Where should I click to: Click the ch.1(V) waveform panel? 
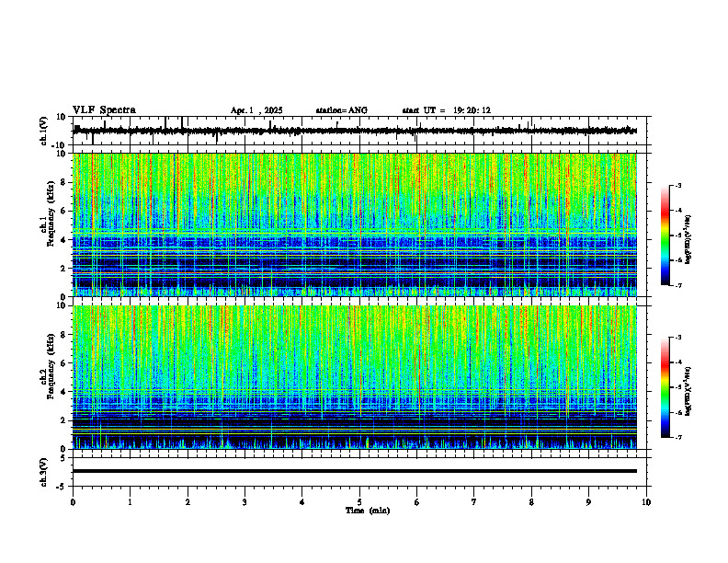(x=361, y=131)
